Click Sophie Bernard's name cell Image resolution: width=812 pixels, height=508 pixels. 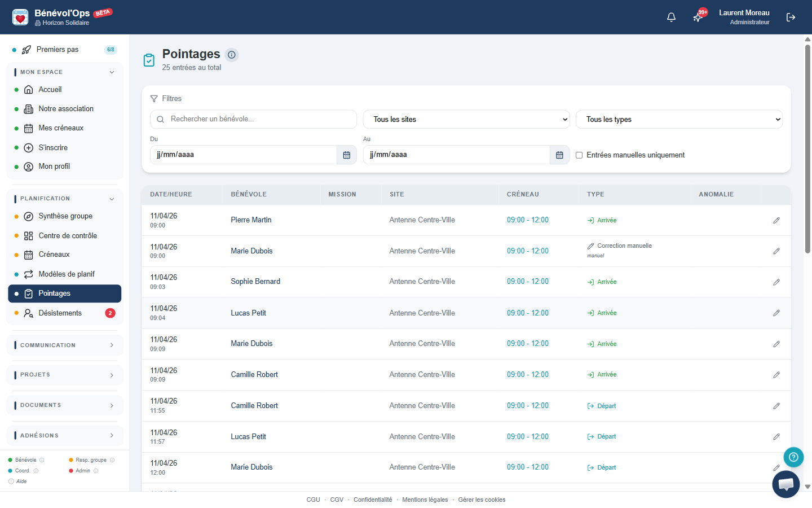[x=255, y=282]
